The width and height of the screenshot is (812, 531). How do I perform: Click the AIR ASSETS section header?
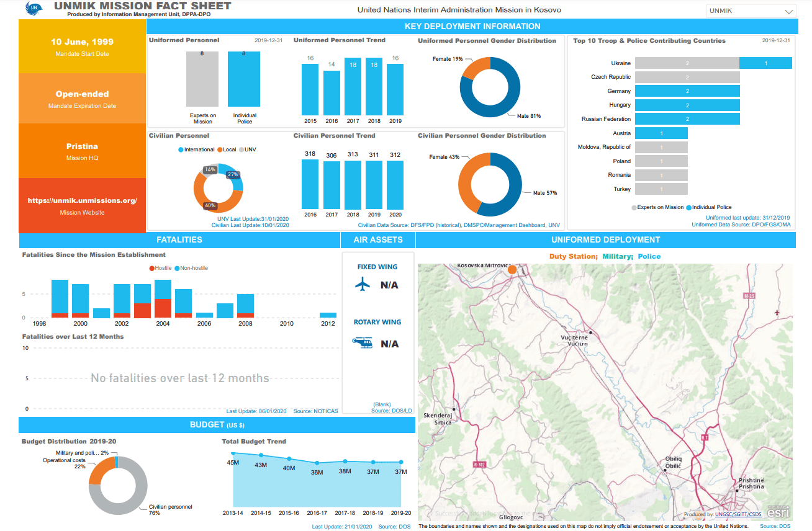pyautogui.click(x=378, y=240)
